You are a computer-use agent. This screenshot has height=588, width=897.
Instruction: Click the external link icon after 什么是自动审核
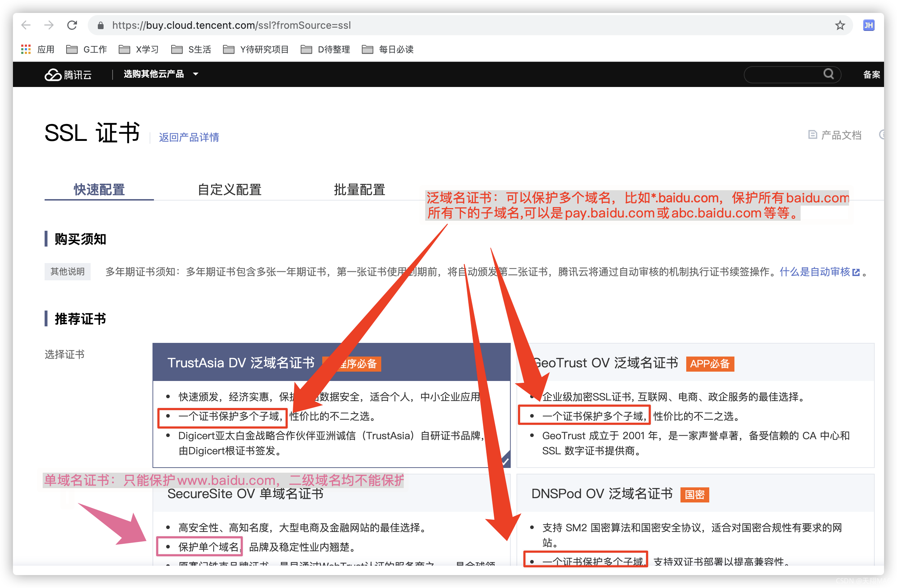[856, 272]
